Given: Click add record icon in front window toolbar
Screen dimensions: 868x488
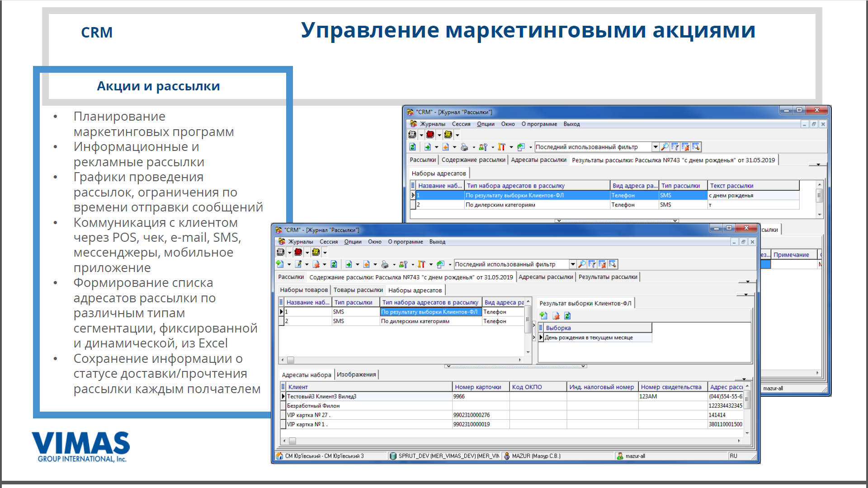Looking at the screenshot, I should click(x=279, y=264).
